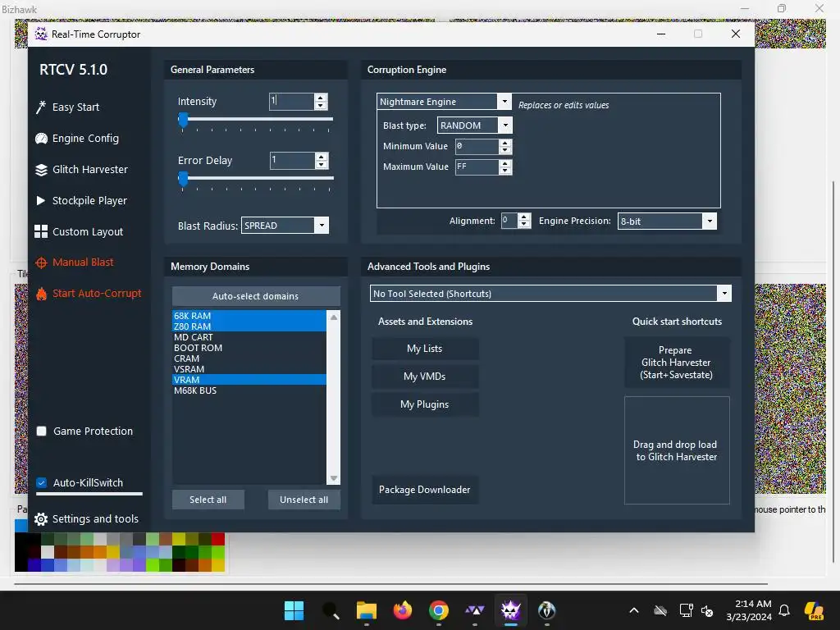
Task: Click the Easy Start wand icon
Action: coord(41,107)
